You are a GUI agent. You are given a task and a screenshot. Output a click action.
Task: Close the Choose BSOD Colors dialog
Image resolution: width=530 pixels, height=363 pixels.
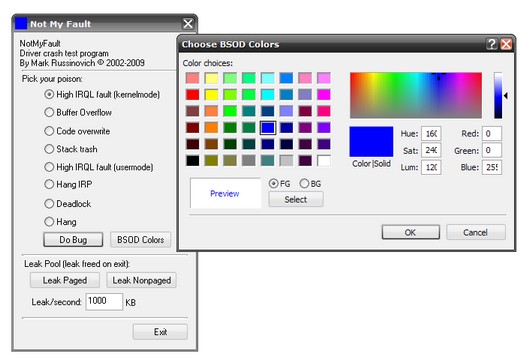506,44
